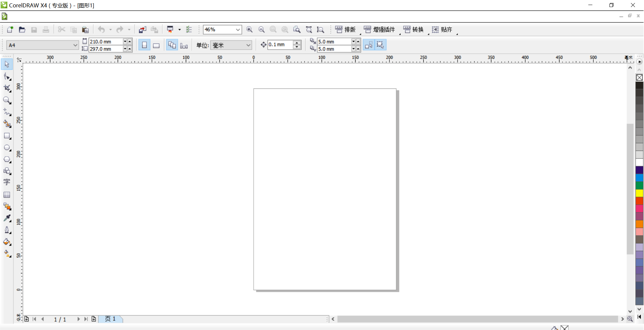Screen dimensions: 644x330
Task: Add a page before the first page
Action: 26,319
